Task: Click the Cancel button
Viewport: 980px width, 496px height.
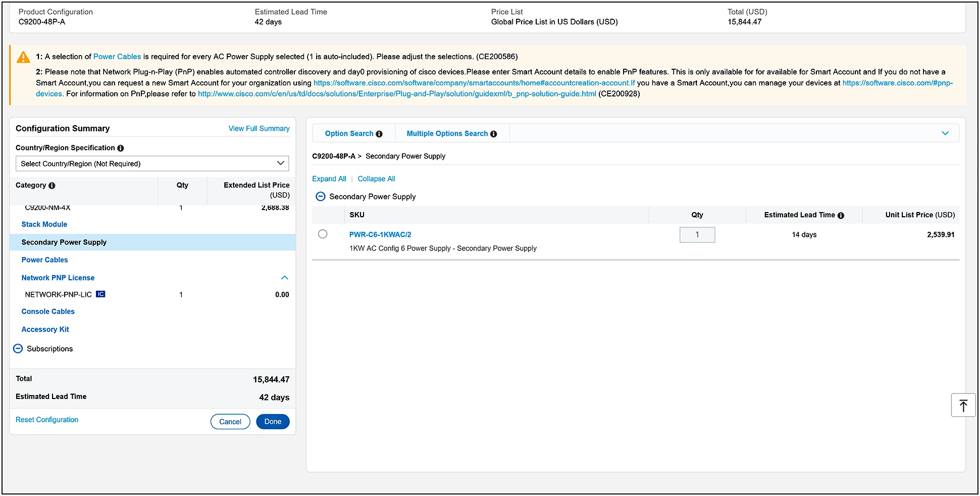Action: coord(230,422)
